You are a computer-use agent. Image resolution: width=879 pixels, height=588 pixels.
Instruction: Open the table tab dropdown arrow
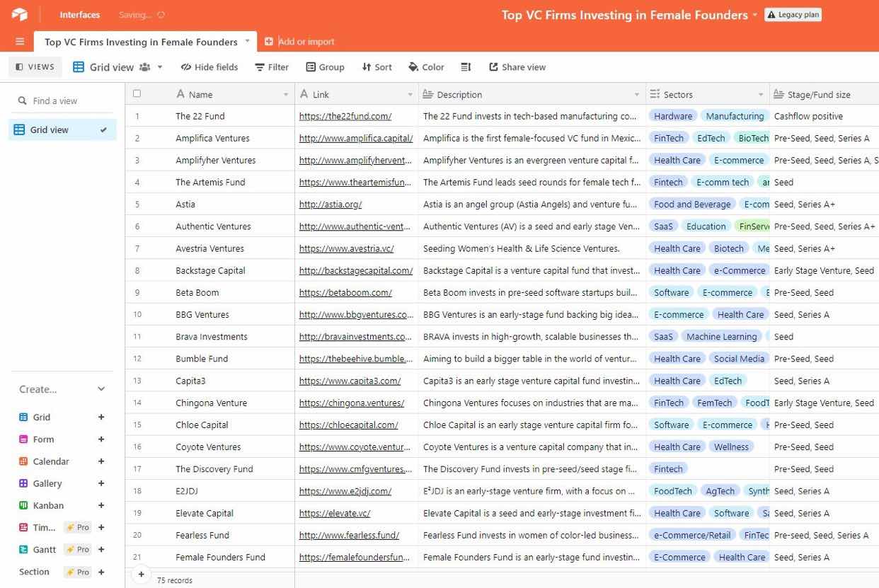pos(247,41)
